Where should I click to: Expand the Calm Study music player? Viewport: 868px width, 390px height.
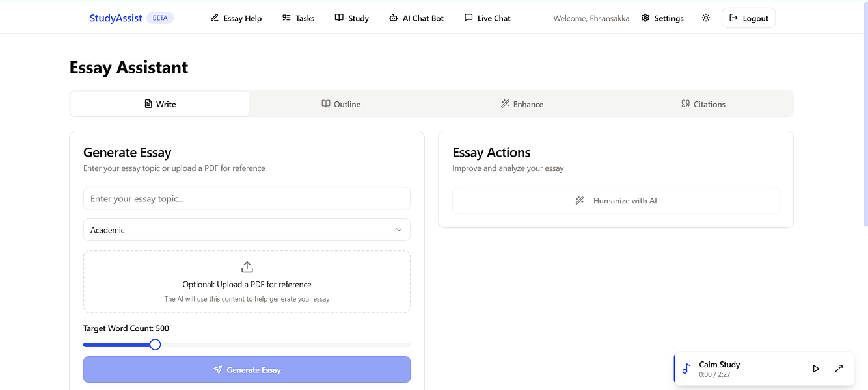(839, 369)
